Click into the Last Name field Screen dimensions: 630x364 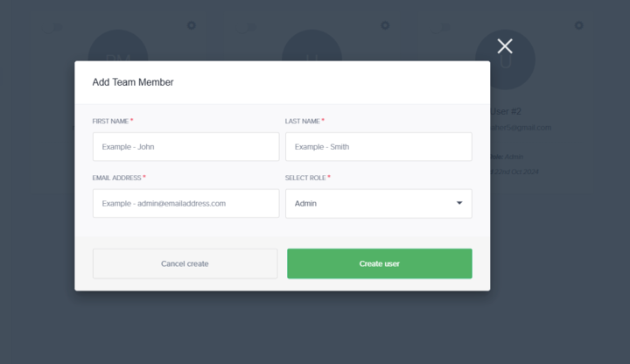(x=378, y=147)
